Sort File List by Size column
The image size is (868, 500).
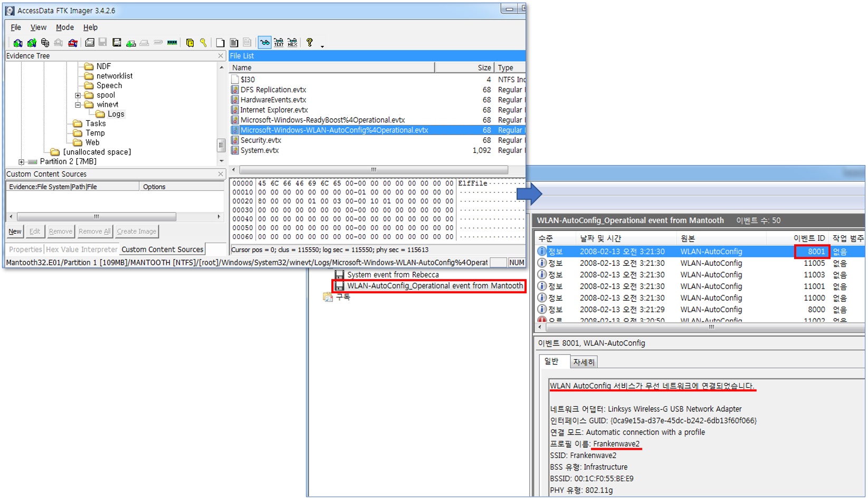coord(464,68)
